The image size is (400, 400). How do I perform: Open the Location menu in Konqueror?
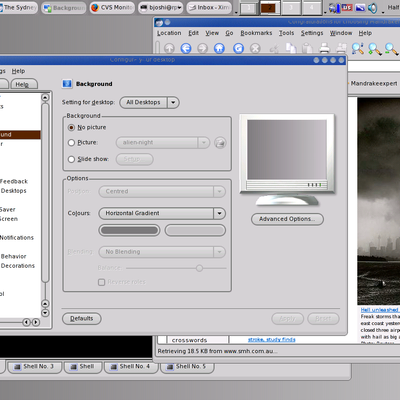click(169, 33)
